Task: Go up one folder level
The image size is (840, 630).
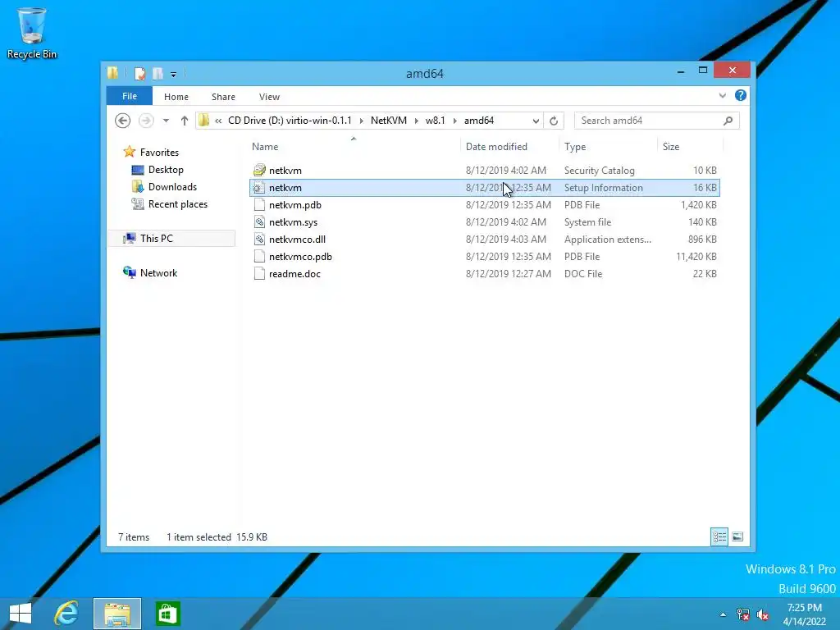Action: tap(185, 121)
